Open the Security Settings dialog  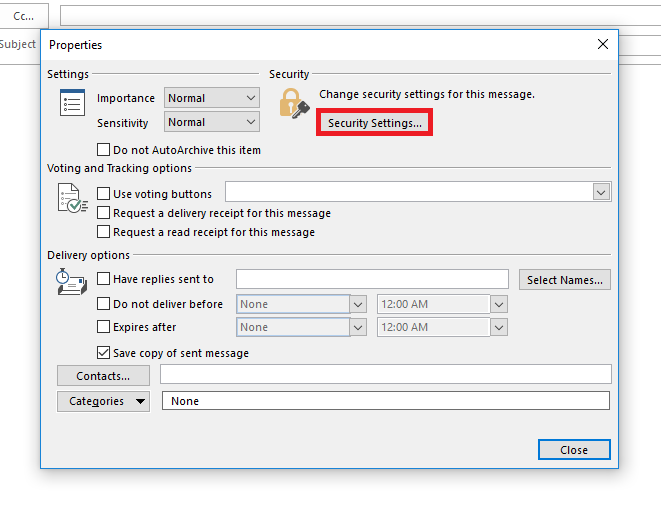(374, 123)
